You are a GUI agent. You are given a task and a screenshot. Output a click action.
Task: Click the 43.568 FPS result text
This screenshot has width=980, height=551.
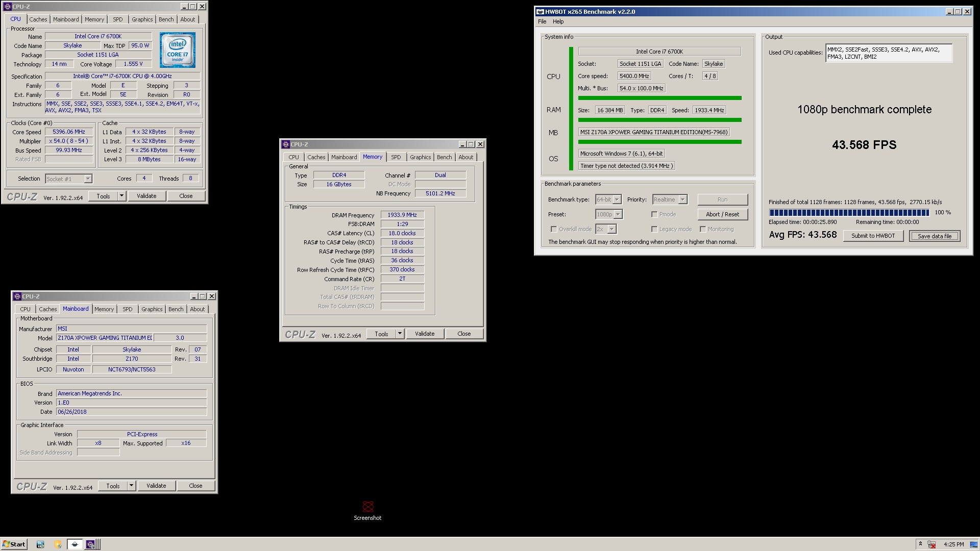(x=864, y=145)
